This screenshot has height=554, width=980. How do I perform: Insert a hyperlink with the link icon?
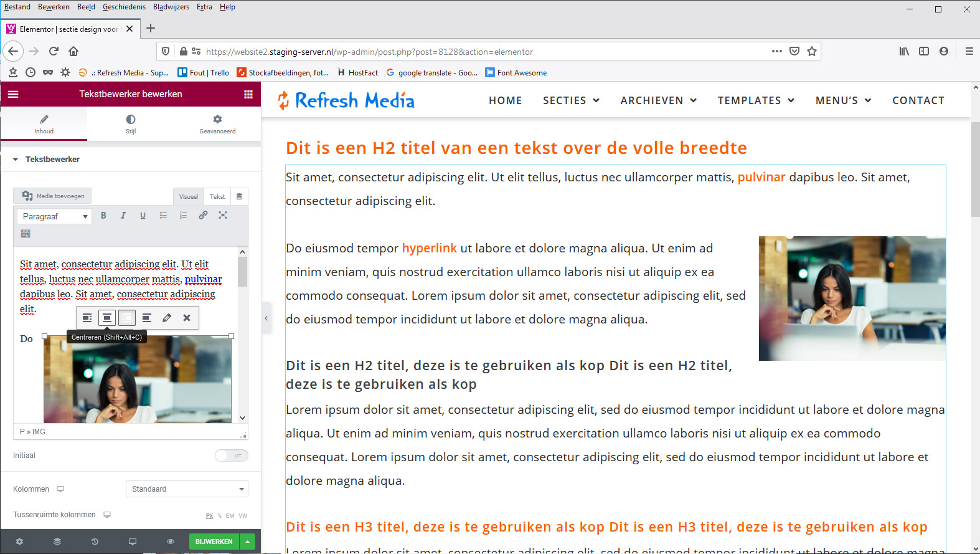pyautogui.click(x=203, y=216)
